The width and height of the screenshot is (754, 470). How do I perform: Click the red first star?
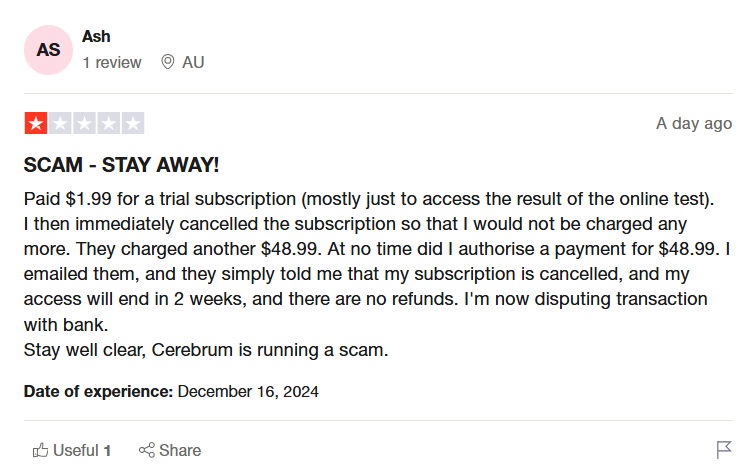coord(36,124)
